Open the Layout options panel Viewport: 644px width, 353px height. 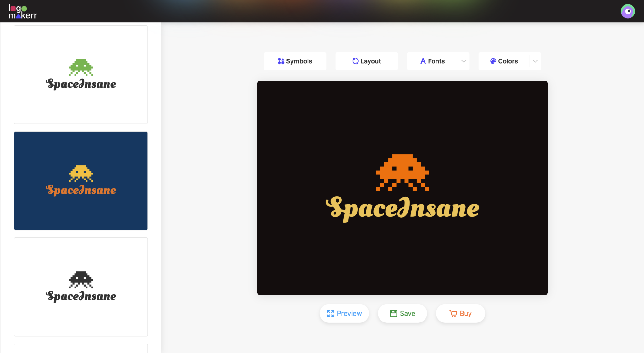366,61
